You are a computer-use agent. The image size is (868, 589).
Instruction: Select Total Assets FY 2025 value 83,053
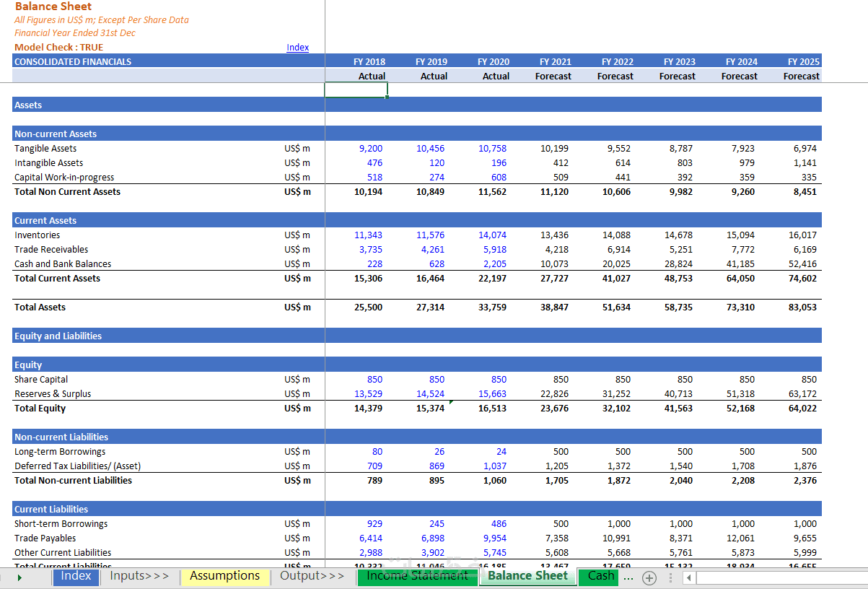click(802, 307)
